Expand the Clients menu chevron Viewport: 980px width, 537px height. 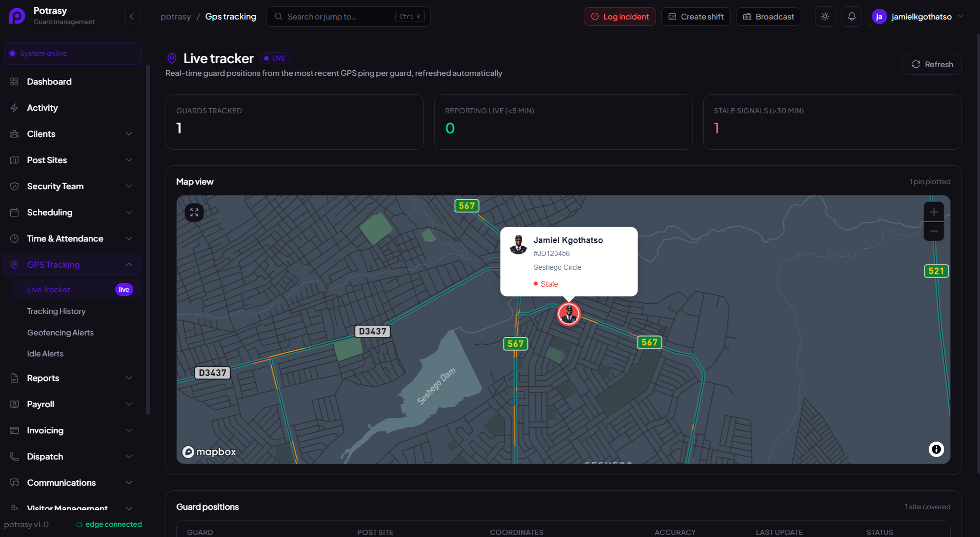[x=129, y=134]
